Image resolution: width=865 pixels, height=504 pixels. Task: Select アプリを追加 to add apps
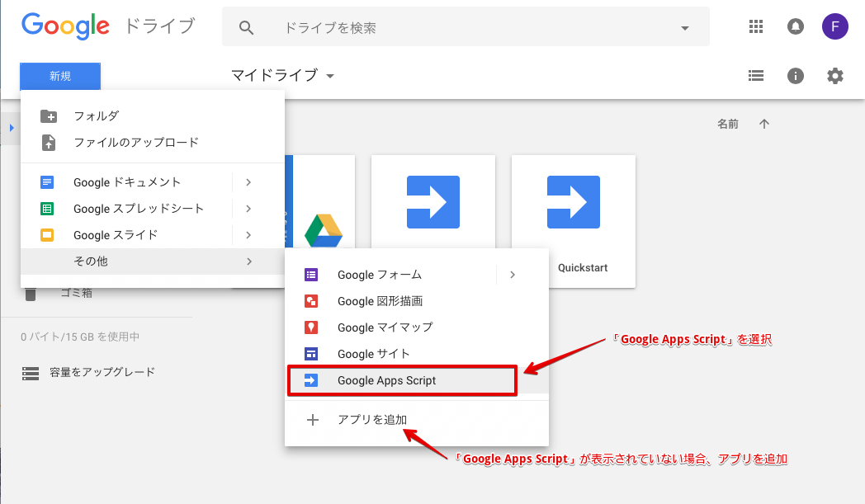click(x=371, y=420)
